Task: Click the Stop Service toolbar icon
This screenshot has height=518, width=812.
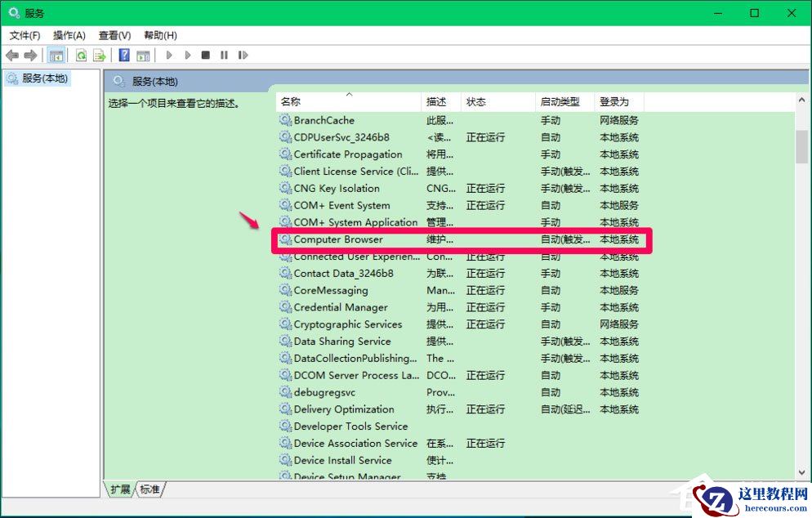Action: pos(207,55)
